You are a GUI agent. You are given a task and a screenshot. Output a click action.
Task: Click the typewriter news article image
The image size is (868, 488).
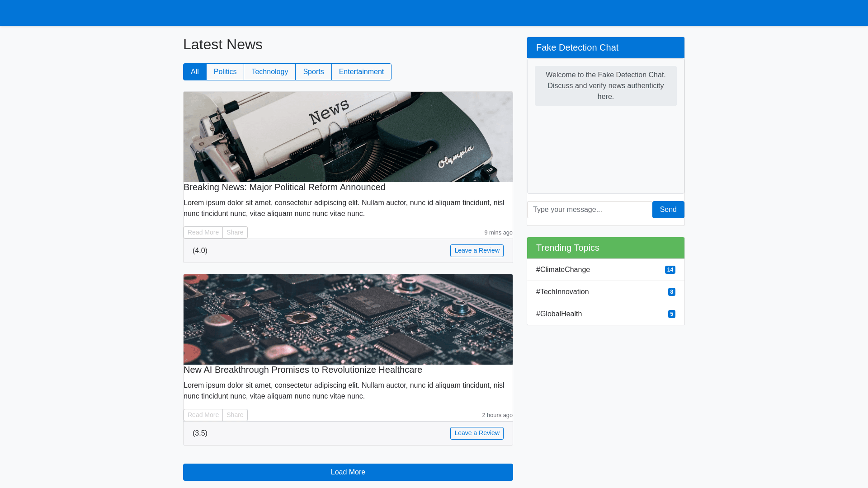click(x=348, y=137)
